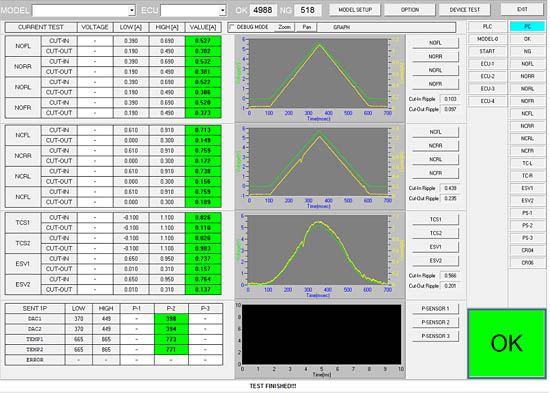The image size is (550, 393).
Task: Select the highlighted PC mode indicator
Action: coord(527,27)
